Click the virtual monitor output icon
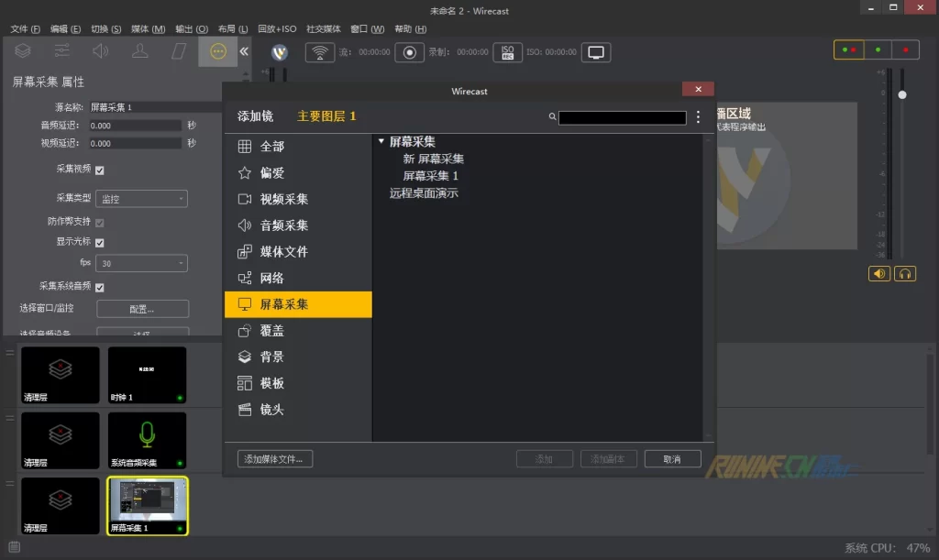939x560 pixels. point(597,52)
